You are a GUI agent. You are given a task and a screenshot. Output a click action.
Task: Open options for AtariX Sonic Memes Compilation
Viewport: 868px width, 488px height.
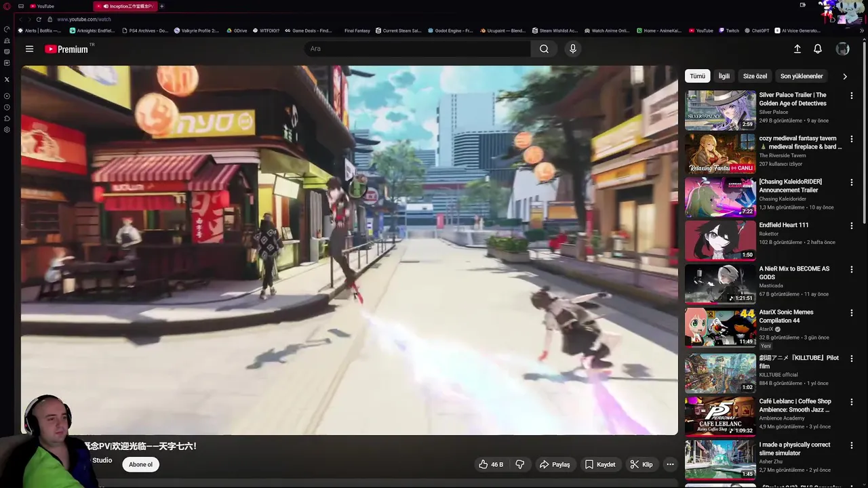852,312
